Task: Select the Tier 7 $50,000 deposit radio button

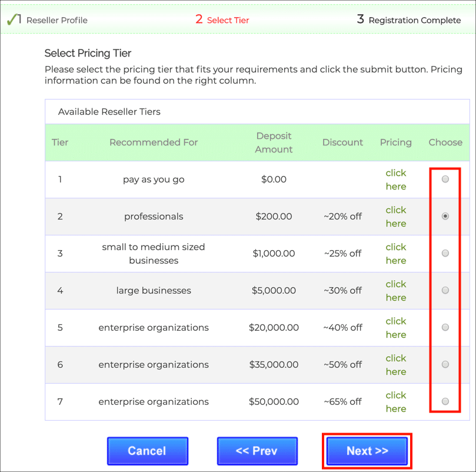Action: tap(445, 401)
